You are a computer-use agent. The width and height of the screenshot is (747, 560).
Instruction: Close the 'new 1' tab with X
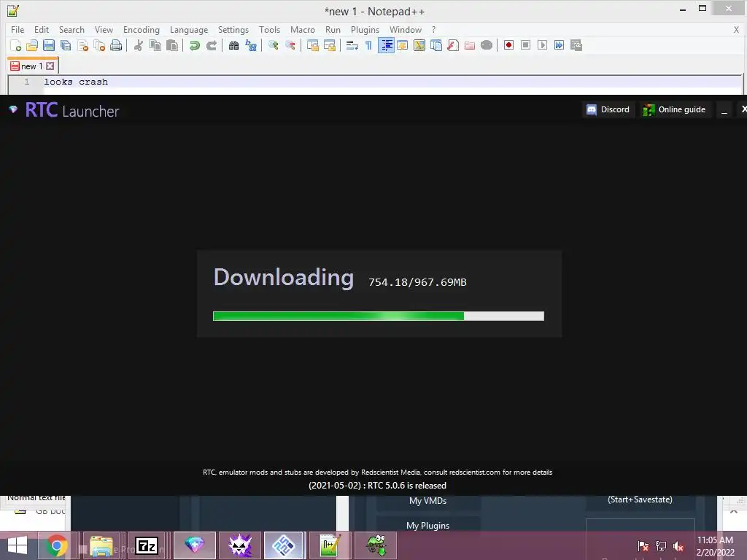click(x=50, y=66)
